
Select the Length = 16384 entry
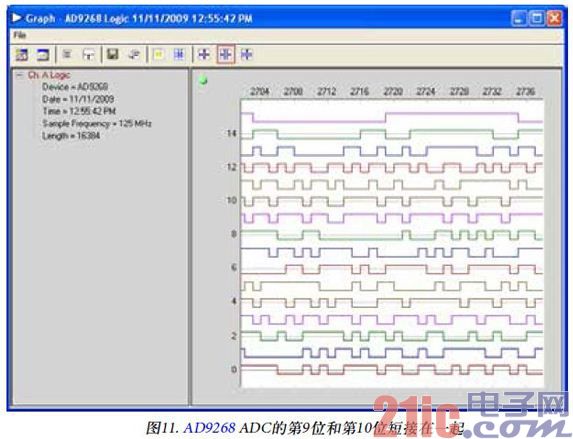click(71, 136)
